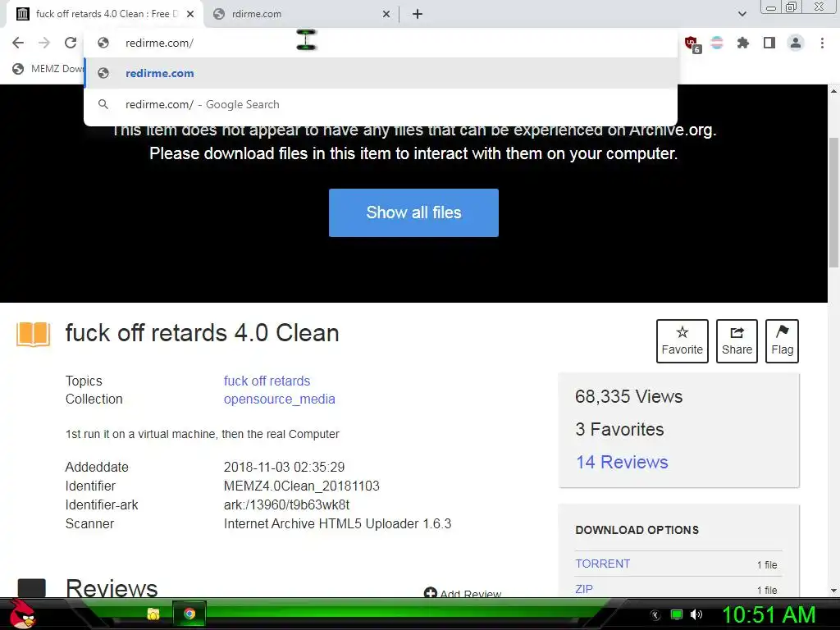Open the MEMZ Download bookmark

click(x=48, y=69)
